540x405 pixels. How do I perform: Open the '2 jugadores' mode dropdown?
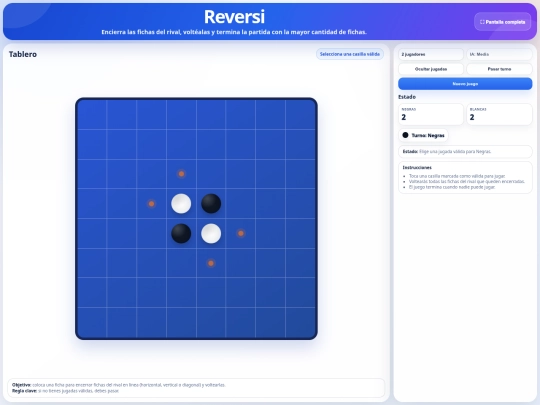[431, 54]
